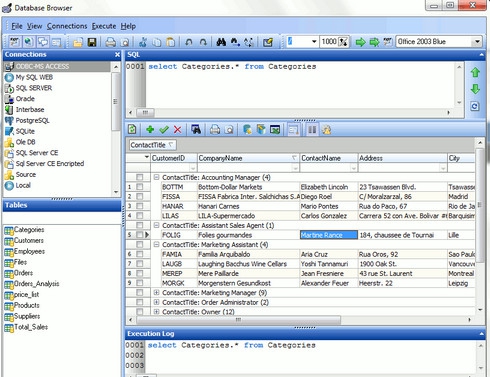The height and width of the screenshot is (377, 490).
Task: Click the edit note icon in top toolbar
Action: coord(268,42)
